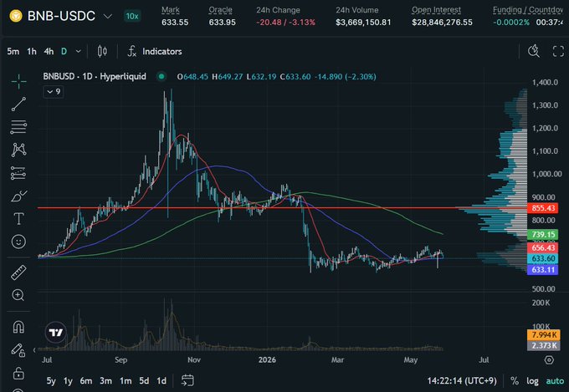Open the emoji icons tool

point(18,242)
